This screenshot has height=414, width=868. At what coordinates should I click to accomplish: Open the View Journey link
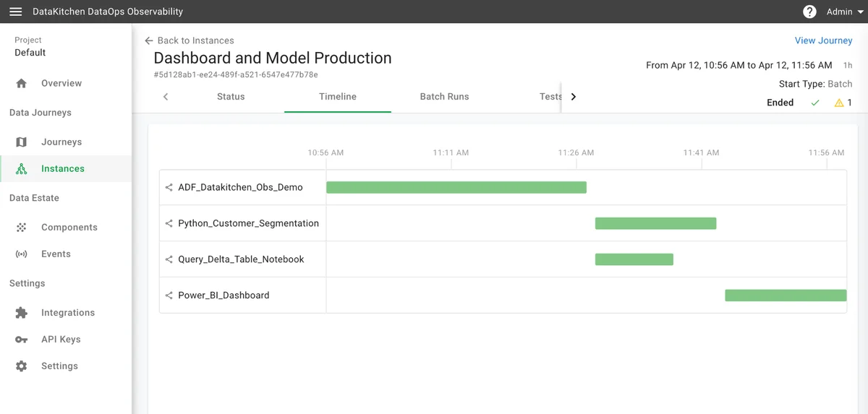click(x=823, y=40)
